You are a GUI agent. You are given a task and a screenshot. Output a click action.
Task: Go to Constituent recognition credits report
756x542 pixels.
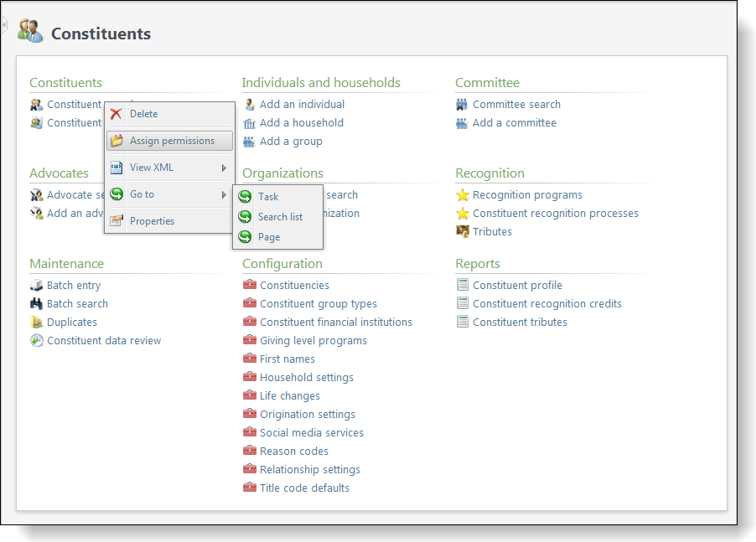click(547, 304)
